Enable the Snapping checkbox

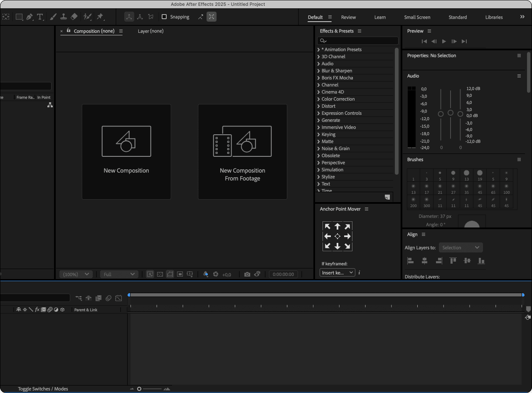[x=164, y=17]
